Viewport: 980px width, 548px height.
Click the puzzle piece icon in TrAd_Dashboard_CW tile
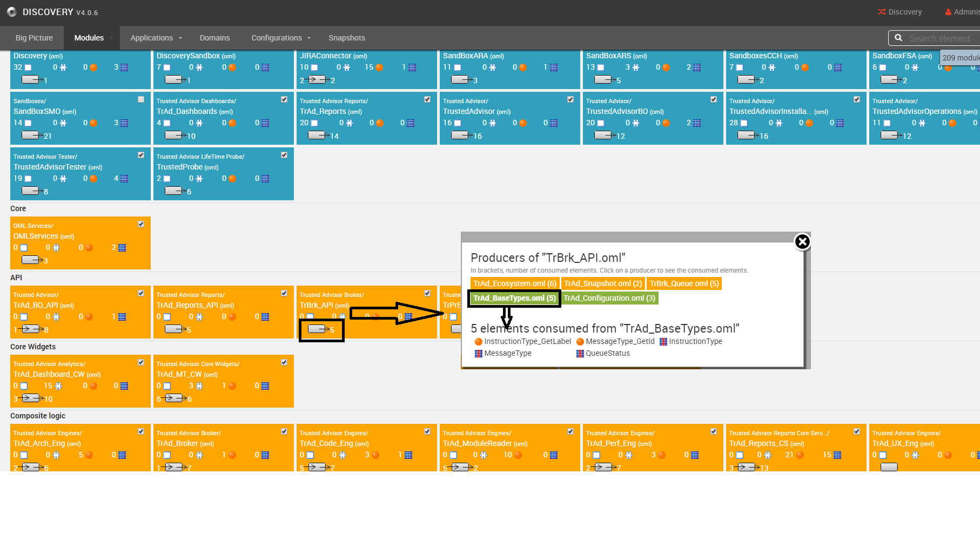[x=58, y=386]
